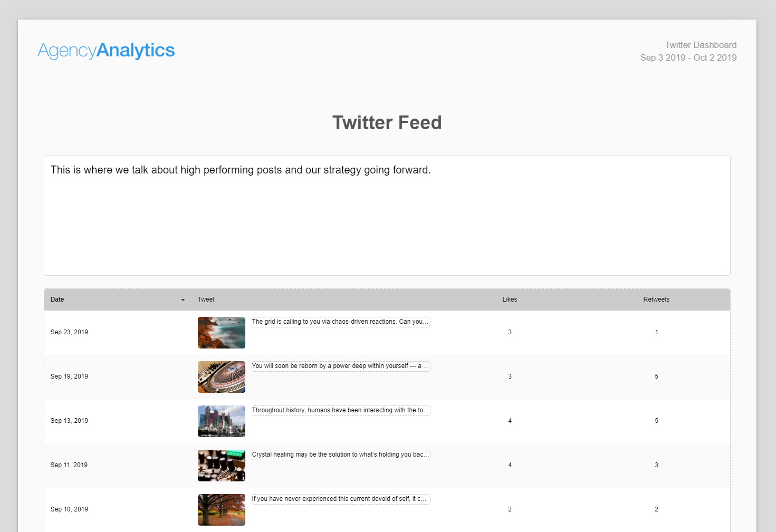
Task: Open tweet 'Crystal healing may be the solution'
Action: (341, 454)
